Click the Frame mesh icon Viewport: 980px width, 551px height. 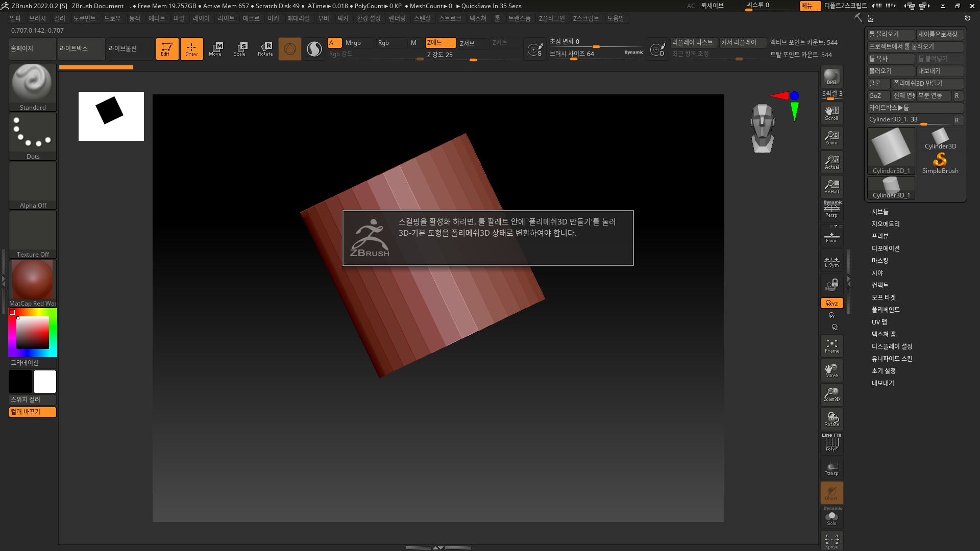[x=831, y=346]
